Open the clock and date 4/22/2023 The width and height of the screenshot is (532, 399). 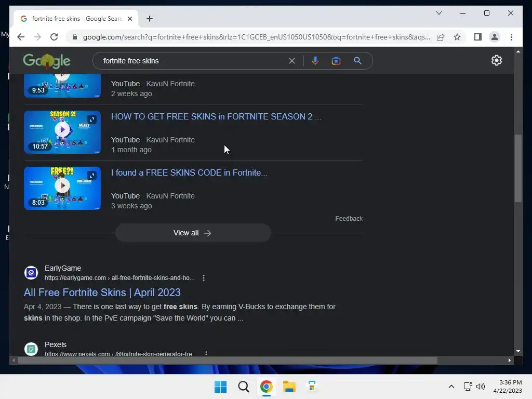(508, 387)
